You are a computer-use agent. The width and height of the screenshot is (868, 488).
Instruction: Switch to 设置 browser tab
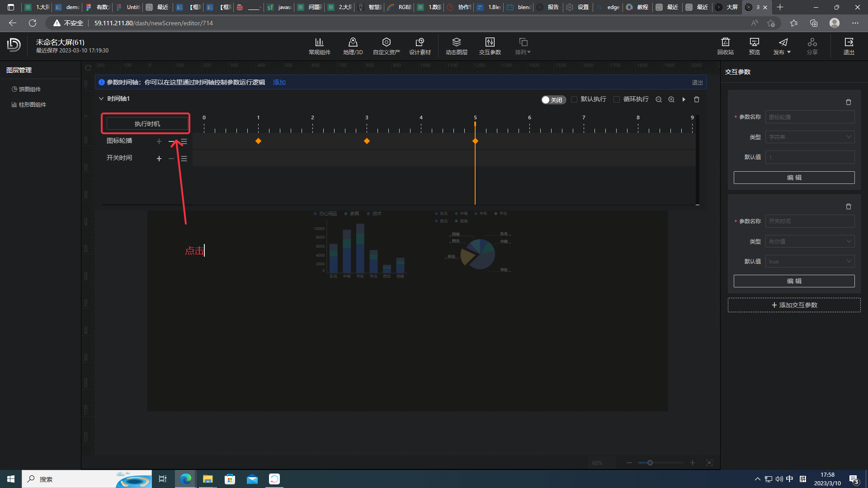pos(578,7)
